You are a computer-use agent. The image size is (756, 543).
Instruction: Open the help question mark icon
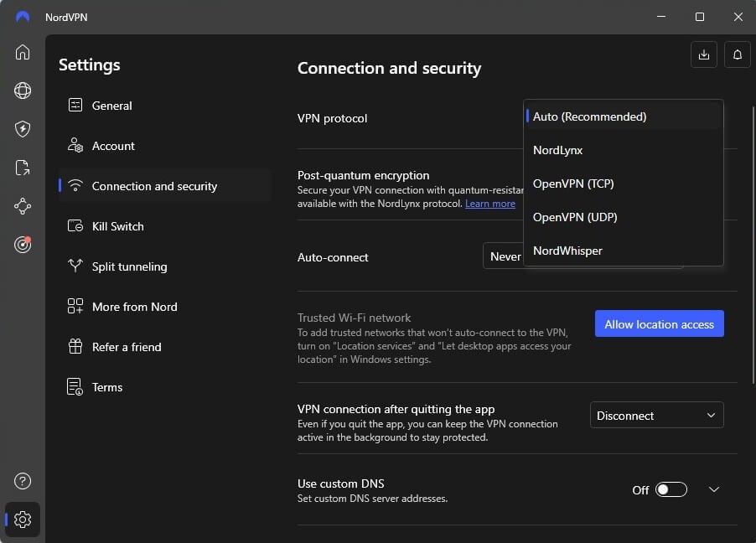23,481
